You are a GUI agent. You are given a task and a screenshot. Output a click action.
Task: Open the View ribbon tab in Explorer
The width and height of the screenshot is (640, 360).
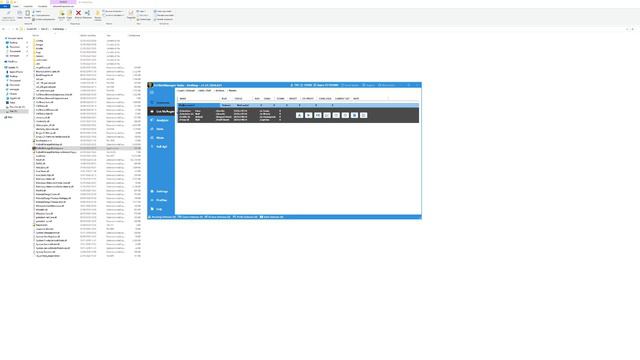(x=42, y=7)
